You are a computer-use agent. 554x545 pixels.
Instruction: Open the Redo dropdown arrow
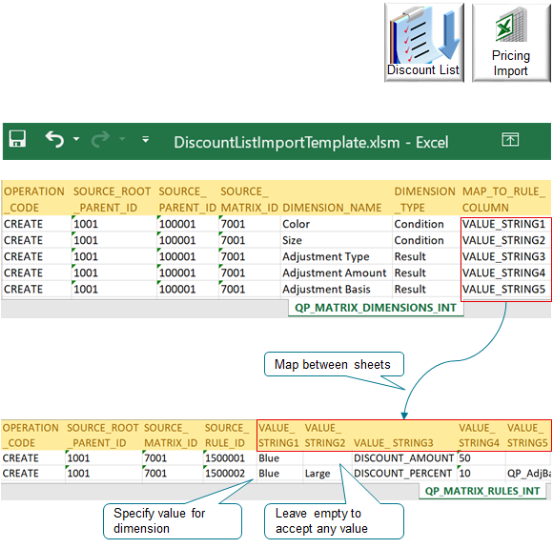(x=122, y=139)
